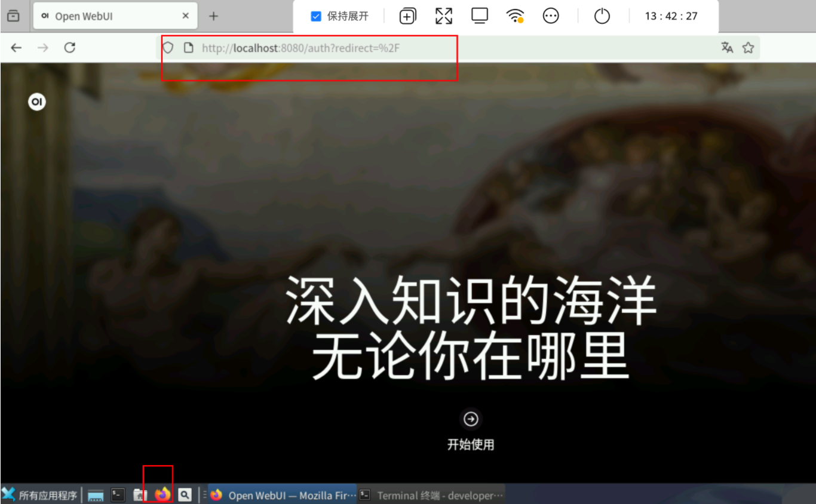The image size is (816, 504).
Task: Star this page using the bookmark icon
Action: click(x=747, y=47)
